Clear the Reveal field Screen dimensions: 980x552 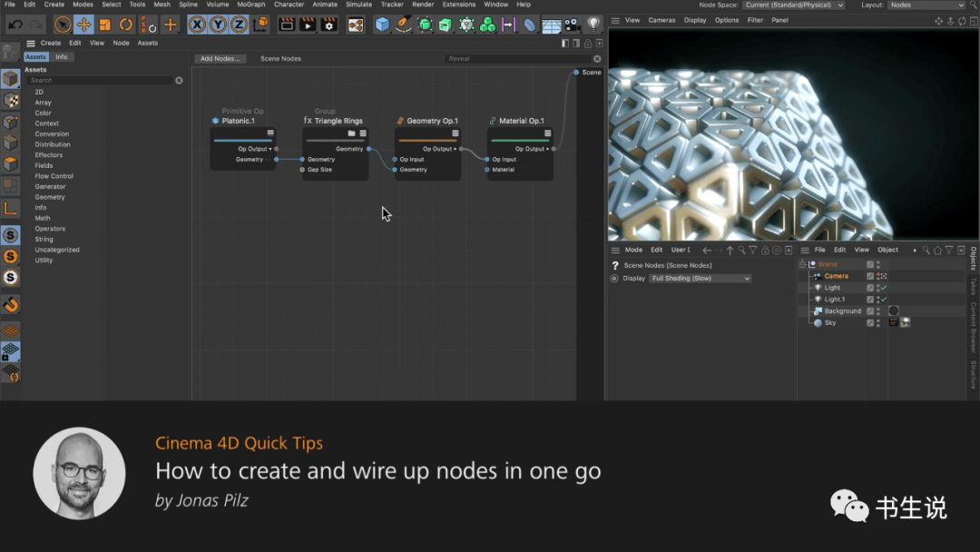(x=597, y=59)
